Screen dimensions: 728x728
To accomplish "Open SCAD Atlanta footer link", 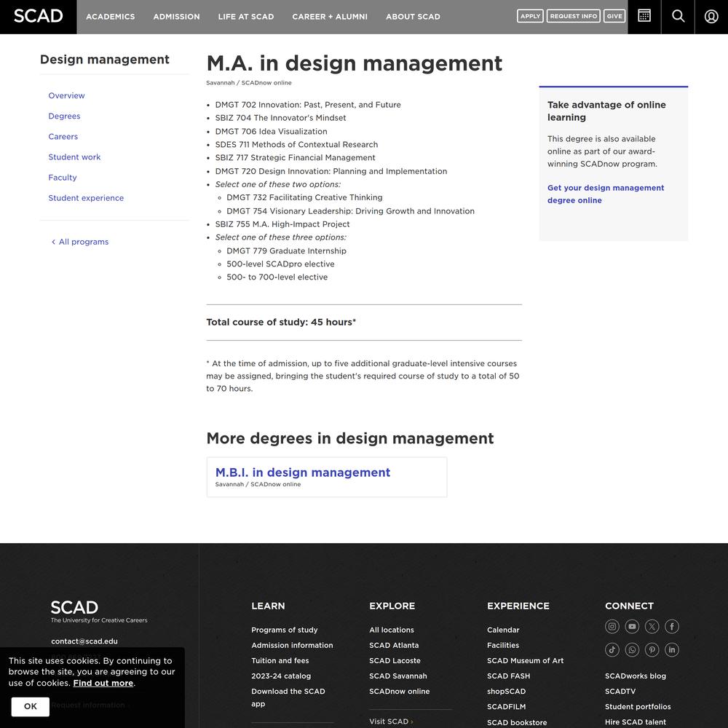I will [x=394, y=645].
